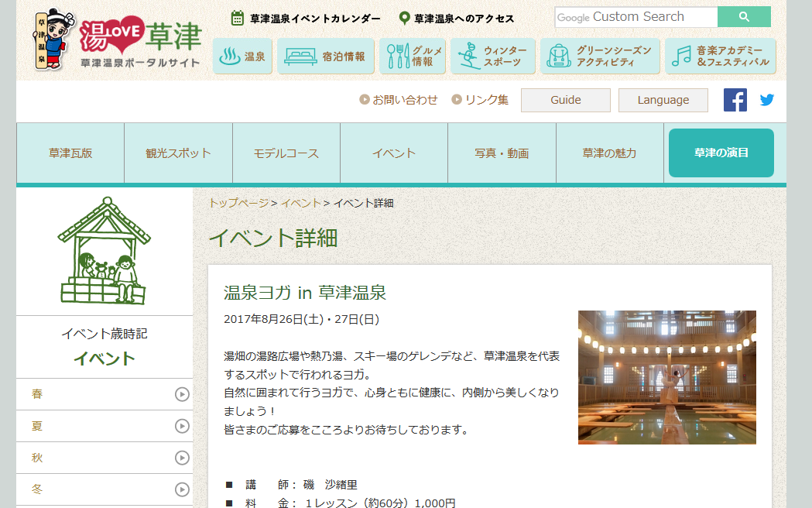The image size is (812, 508).
Task: Open the 草津瓦版 tab
Action: 70,153
